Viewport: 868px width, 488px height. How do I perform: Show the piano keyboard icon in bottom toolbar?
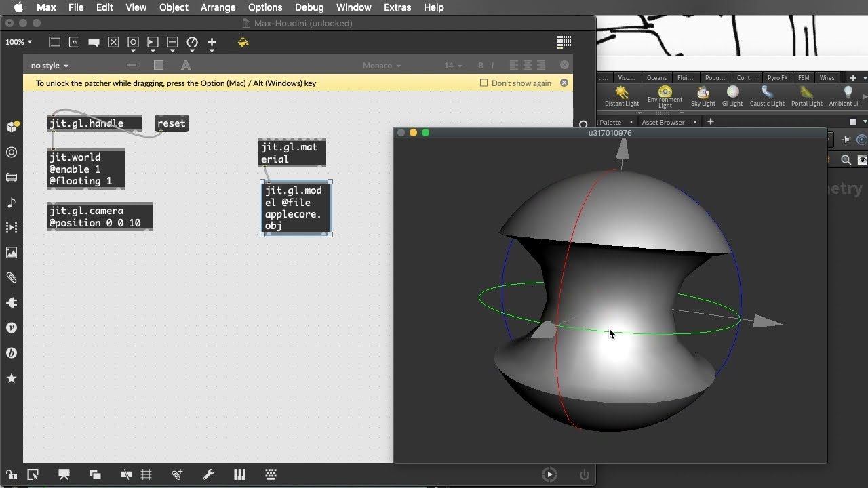pos(239,474)
